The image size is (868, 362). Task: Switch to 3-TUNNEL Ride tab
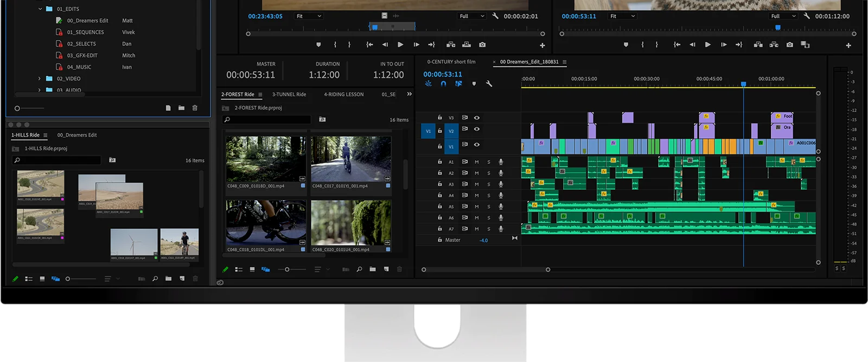(289, 94)
